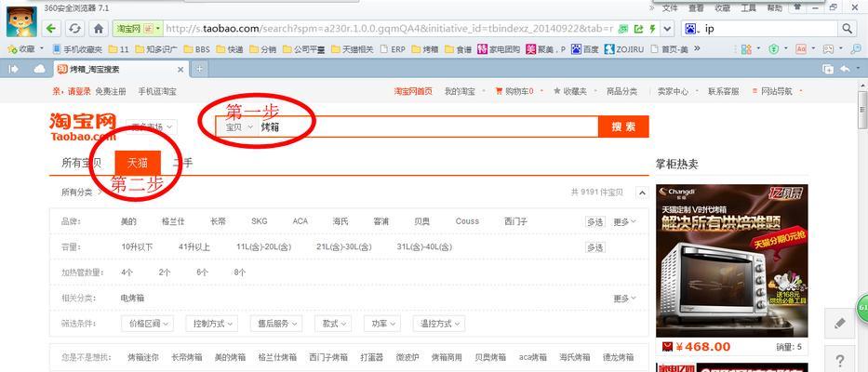Open the 售后服务 filter dropdown
This screenshot has height=372, width=868.
click(x=275, y=324)
